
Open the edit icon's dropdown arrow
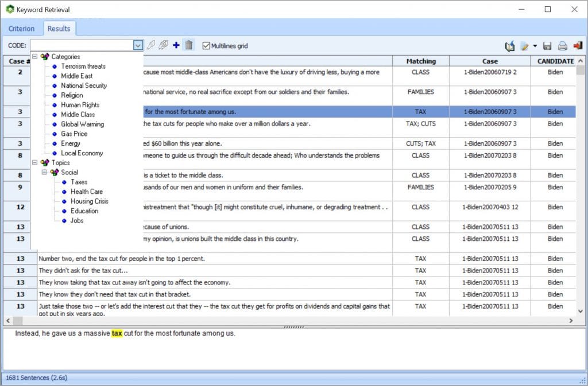(535, 45)
